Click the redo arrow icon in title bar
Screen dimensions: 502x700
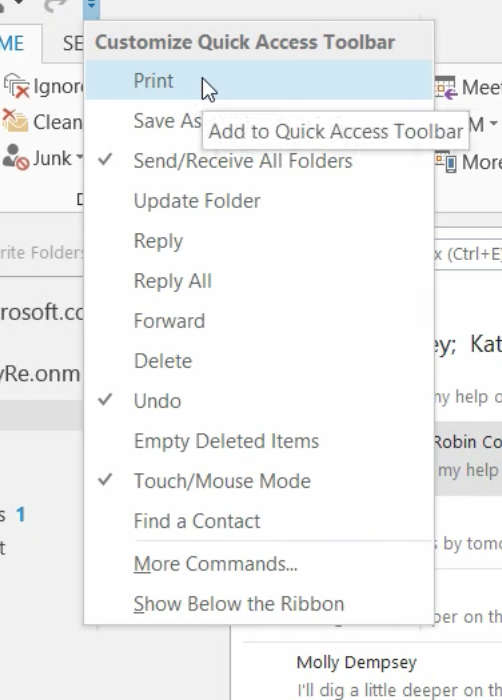click(55, 5)
